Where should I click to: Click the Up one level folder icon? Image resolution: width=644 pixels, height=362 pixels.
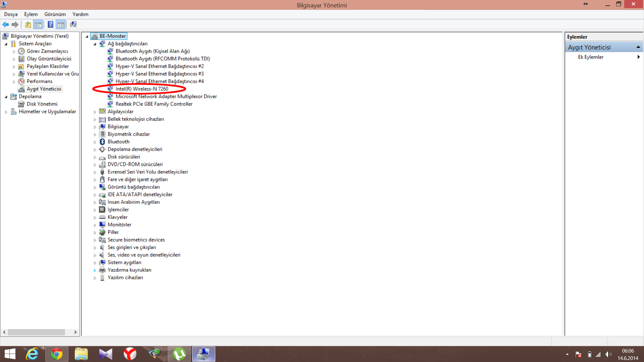click(x=28, y=24)
